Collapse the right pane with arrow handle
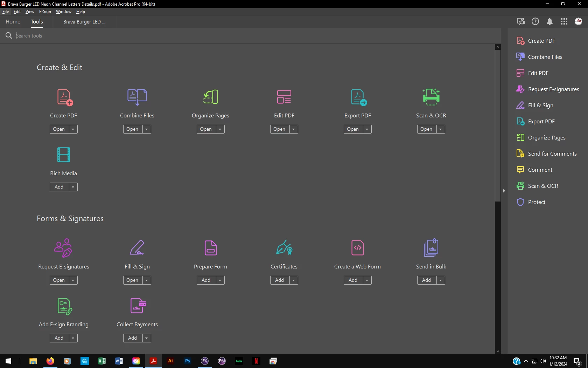This screenshot has width=588, height=368. [504, 191]
